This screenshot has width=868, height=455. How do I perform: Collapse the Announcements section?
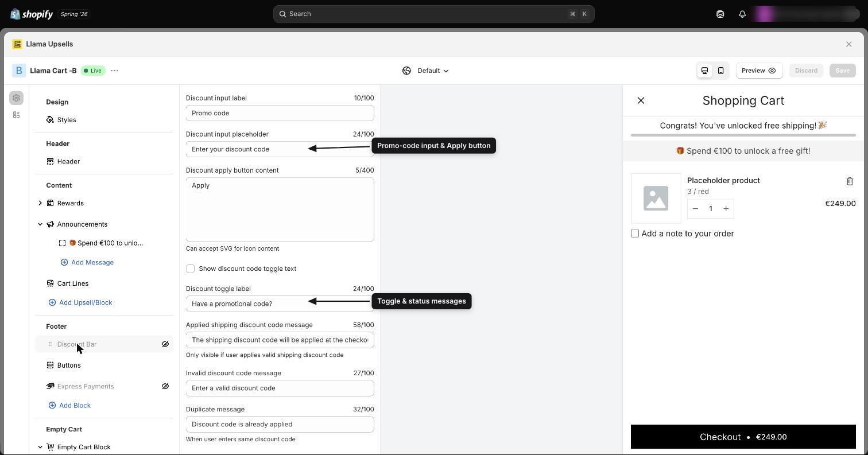[40, 224]
